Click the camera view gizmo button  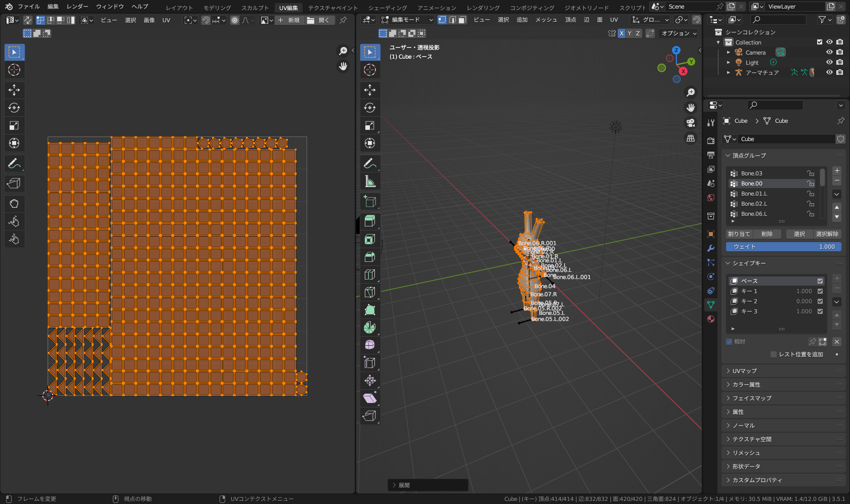point(691,123)
